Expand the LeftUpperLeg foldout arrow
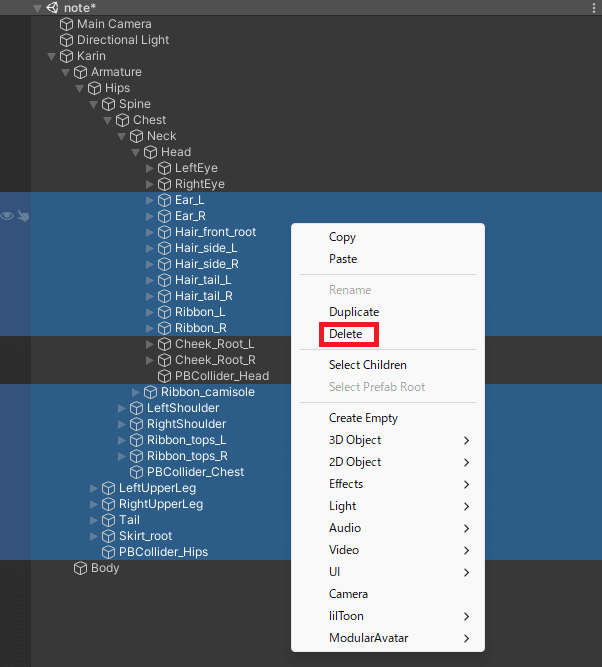 93,488
